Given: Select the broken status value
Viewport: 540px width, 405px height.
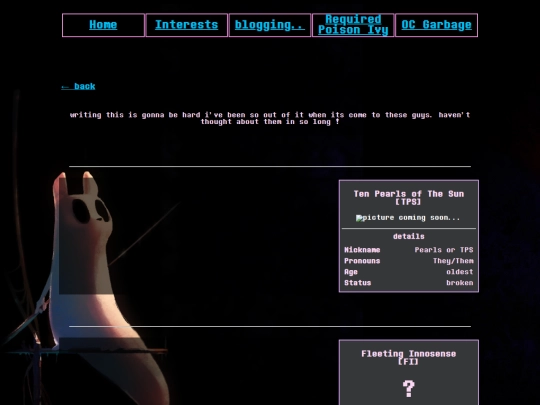Looking at the screenshot, I should (460, 283).
